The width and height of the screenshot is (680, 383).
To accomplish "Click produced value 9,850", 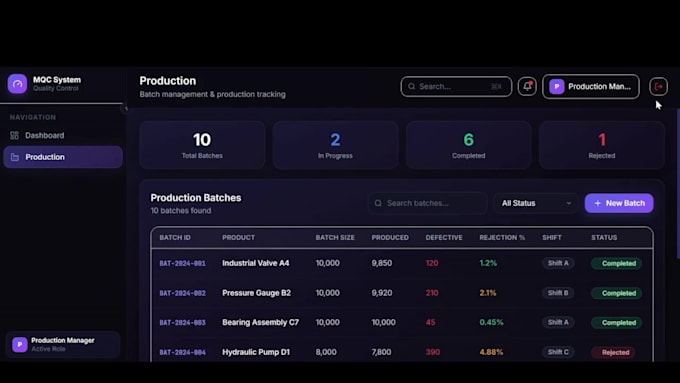I will tap(382, 263).
